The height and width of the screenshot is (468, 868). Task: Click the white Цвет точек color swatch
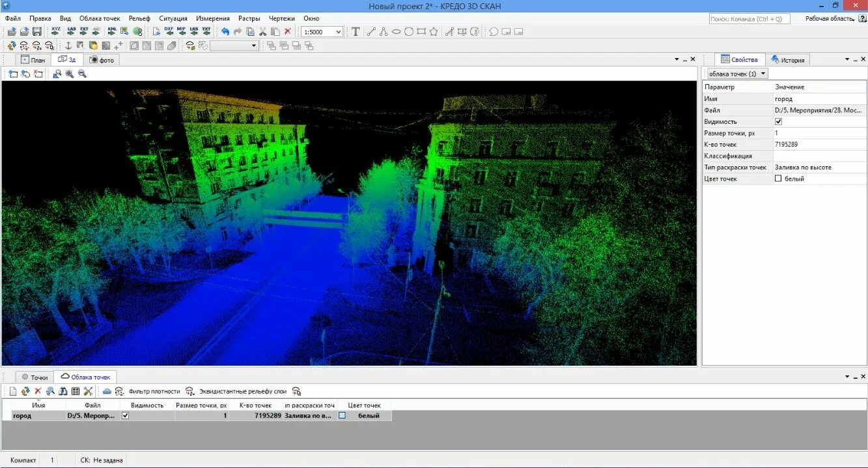pyautogui.click(x=342, y=415)
